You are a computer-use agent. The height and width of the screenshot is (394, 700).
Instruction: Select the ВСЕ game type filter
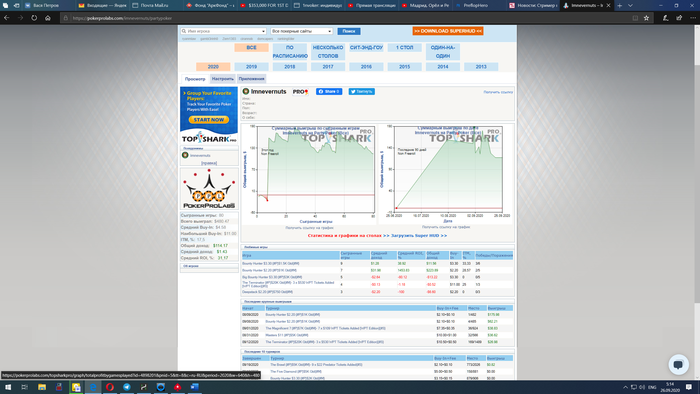(251, 47)
